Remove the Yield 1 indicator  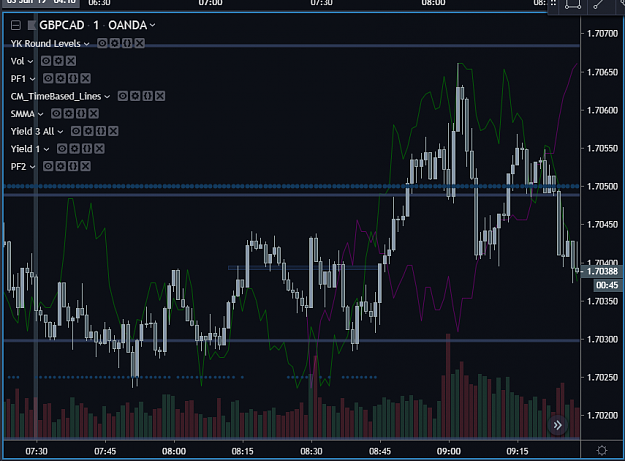point(99,148)
